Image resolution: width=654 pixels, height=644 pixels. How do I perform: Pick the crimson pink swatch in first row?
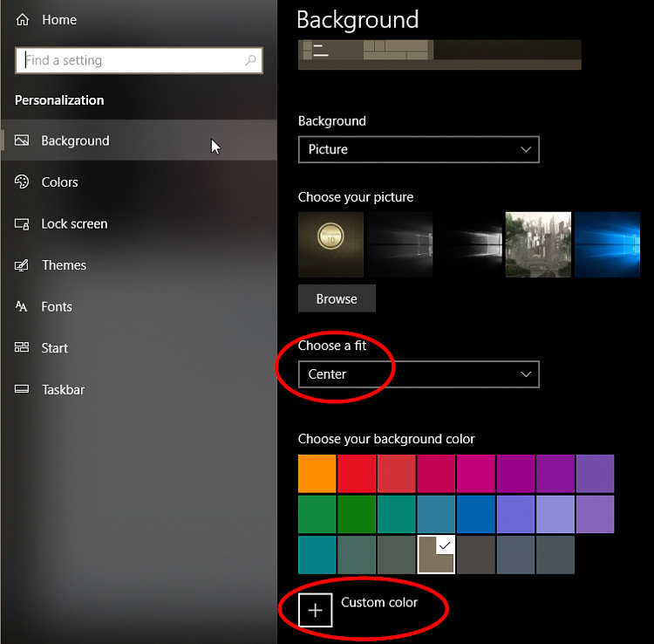coord(436,474)
